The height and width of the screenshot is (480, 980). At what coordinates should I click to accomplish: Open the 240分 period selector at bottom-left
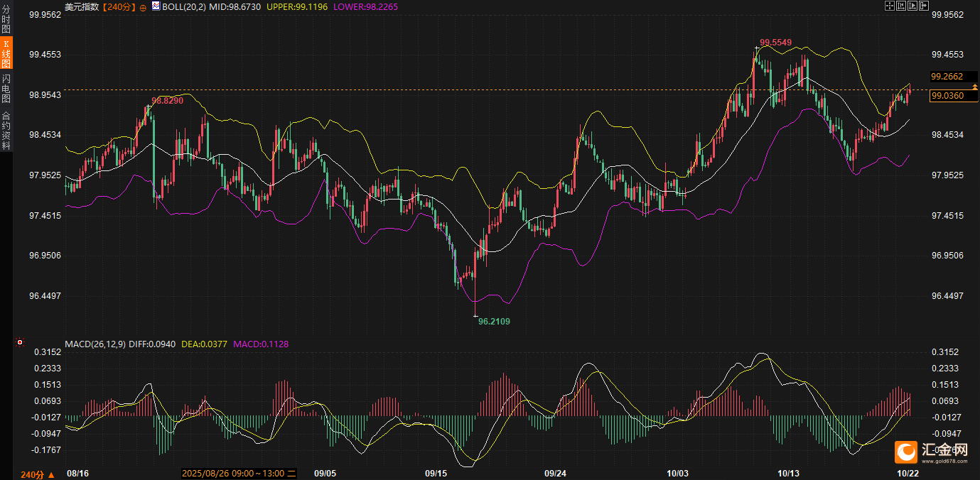tap(37, 474)
